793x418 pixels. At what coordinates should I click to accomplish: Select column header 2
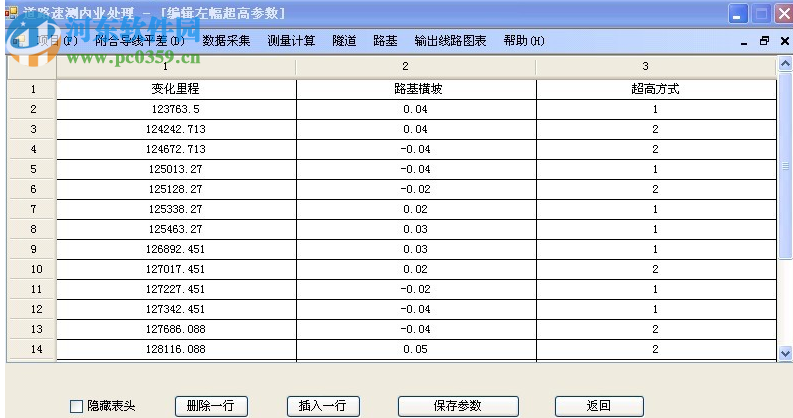pyautogui.click(x=416, y=67)
